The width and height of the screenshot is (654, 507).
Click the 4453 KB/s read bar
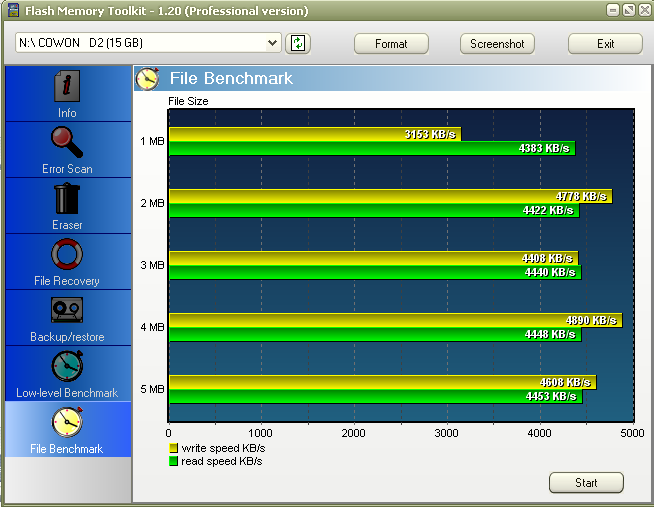[x=375, y=397]
